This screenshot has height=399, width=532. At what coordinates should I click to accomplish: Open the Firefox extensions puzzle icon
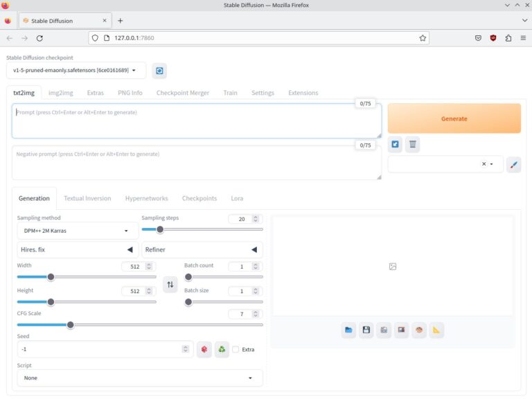tap(508, 38)
